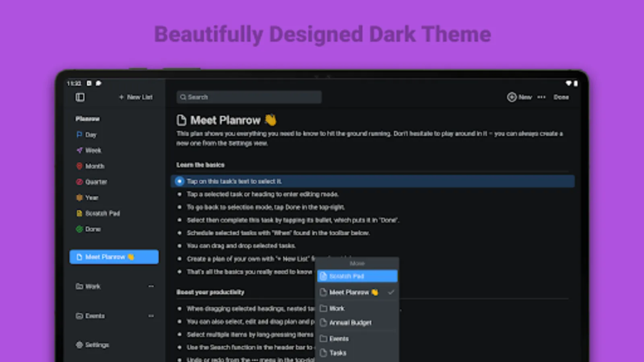Complete task 'Tap a selected task or heading' via bullet
The height and width of the screenshot is (362, 644).
tap(180, 194)
